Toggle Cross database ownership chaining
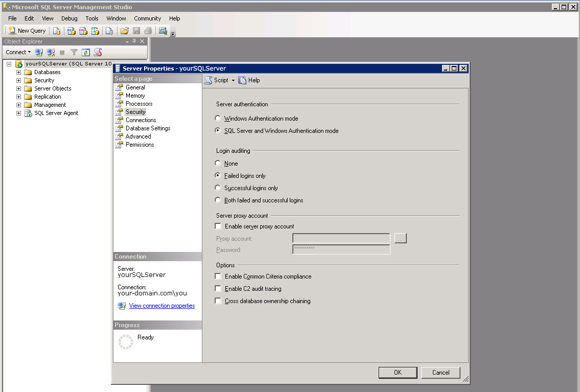 pos(218,301)
